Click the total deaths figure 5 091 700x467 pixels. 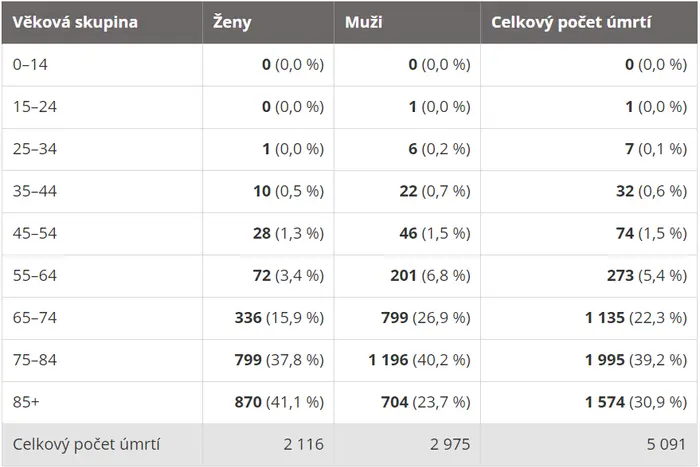pos(666,444)
